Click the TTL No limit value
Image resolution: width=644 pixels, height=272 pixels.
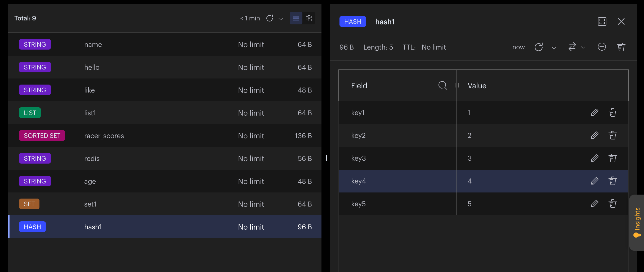pos(434,47)
